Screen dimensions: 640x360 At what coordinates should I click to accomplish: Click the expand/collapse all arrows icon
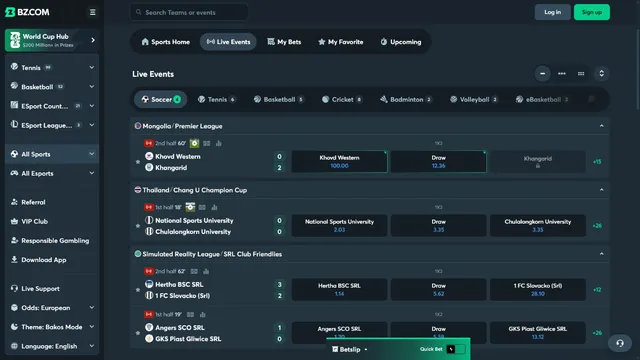point(601,73)
